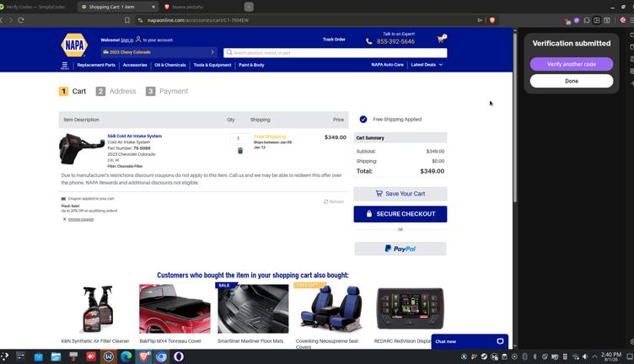Click the product search input field

point(336,52)
